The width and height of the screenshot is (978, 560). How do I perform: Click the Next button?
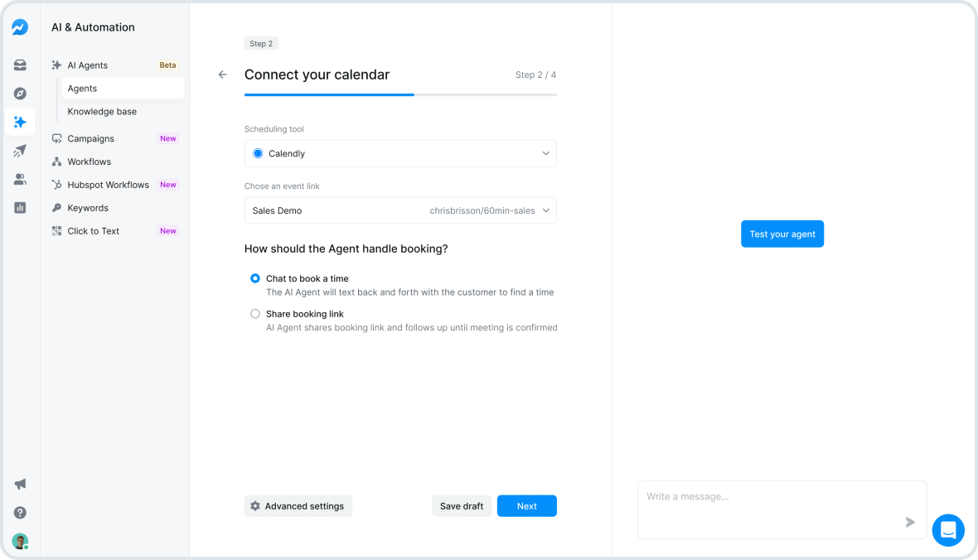tap(526, 506)
